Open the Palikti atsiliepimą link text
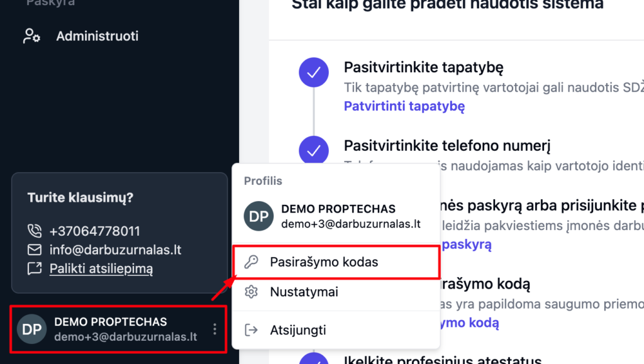 tap(101, 269)
